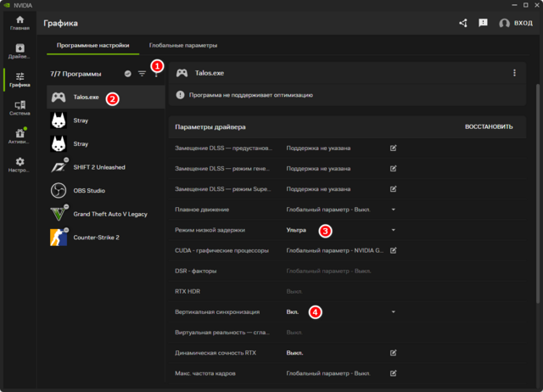This screenshot has height=392, width=543.
Task: Edit Замещение DLSS — режим гене... setting
Action: [x=393, y=168]
